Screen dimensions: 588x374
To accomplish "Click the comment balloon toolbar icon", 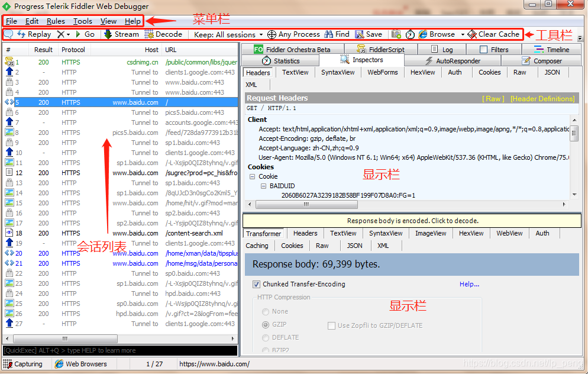I will click(x=8, y=34).
